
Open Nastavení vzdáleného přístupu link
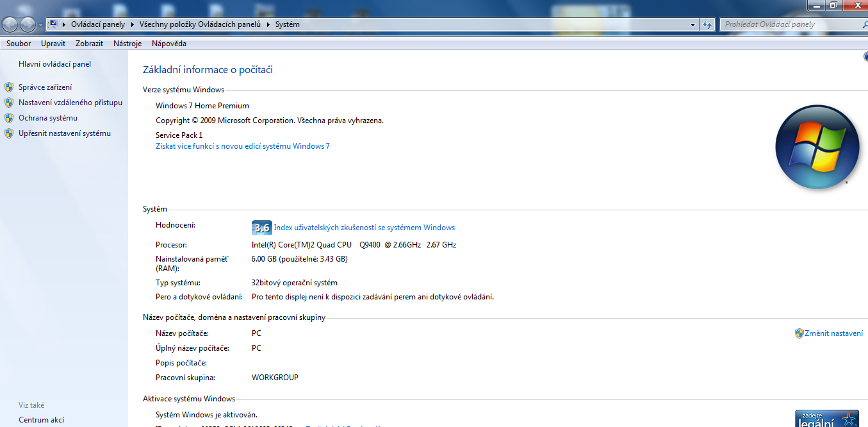click(x=70, y=103)
